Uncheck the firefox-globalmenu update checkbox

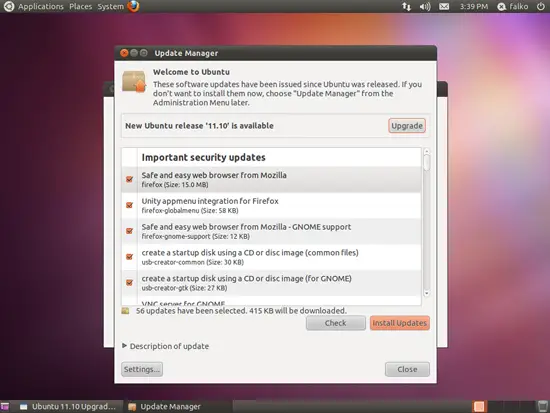pyautogui.click(x=129, y=205)
